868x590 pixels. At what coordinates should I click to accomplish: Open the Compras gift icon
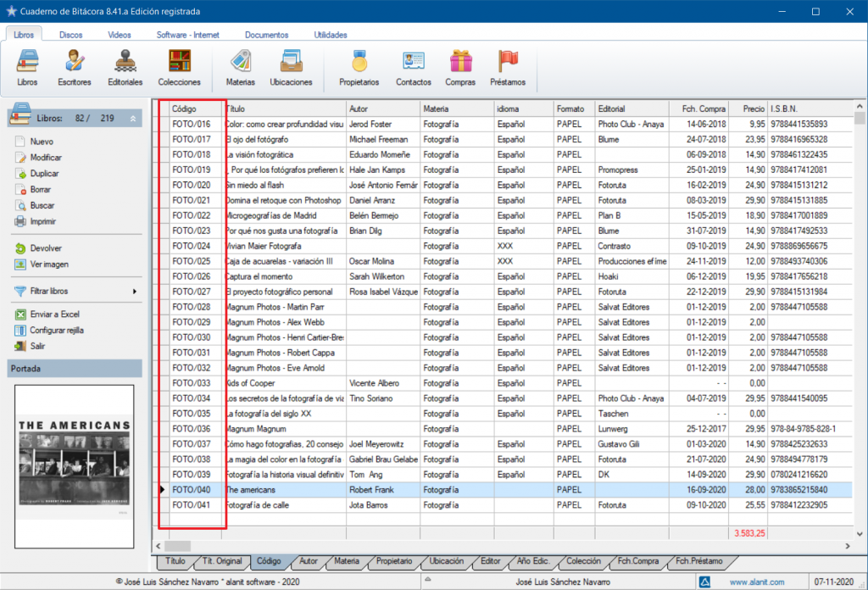(x=460, y=63)
